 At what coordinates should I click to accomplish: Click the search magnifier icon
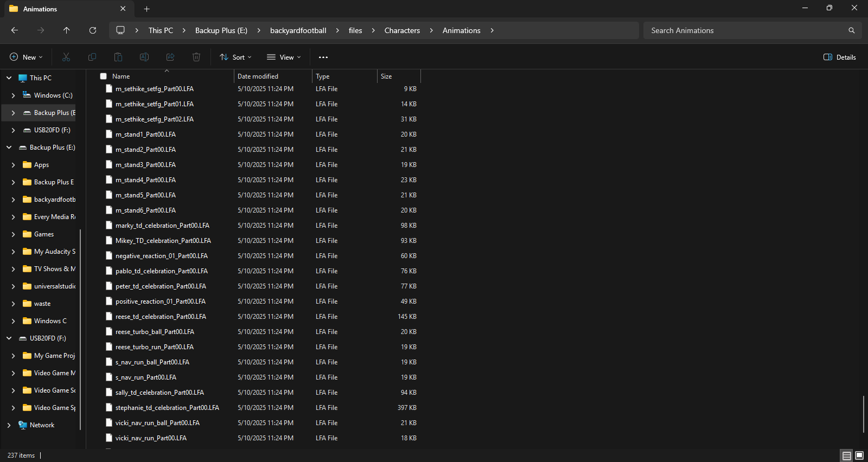(852, 30)
